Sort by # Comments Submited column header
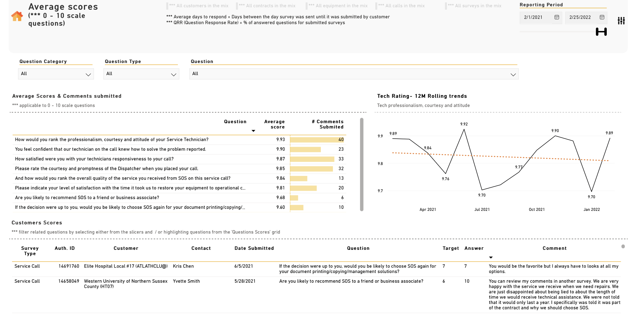 click(x=327, y=124)
